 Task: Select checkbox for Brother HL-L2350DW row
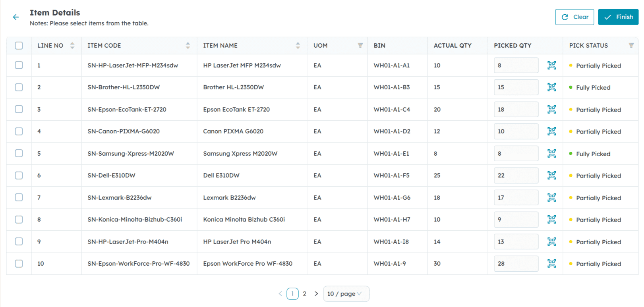tap(19, 87)
